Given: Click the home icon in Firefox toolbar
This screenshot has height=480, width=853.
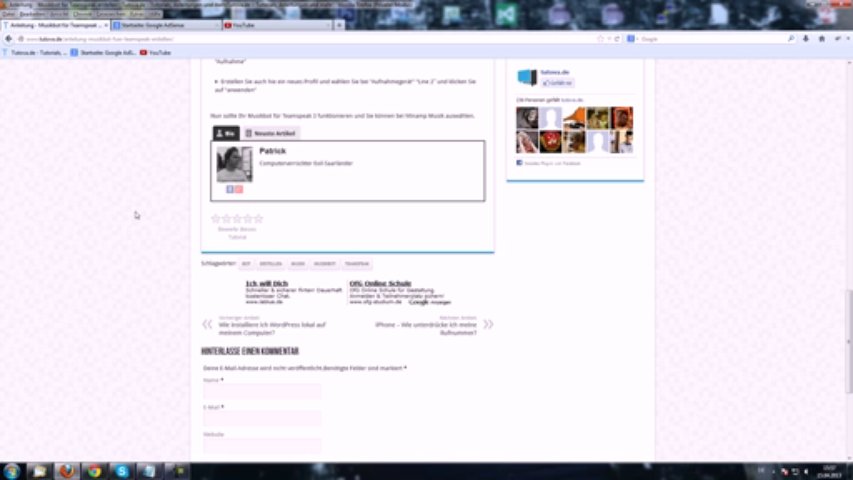Looking at the screenshot, I should 821,39.
